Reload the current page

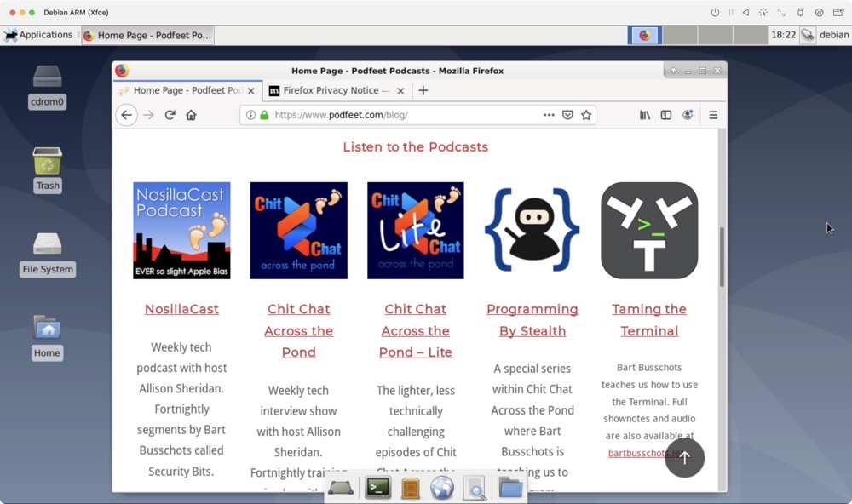[170, 115]
